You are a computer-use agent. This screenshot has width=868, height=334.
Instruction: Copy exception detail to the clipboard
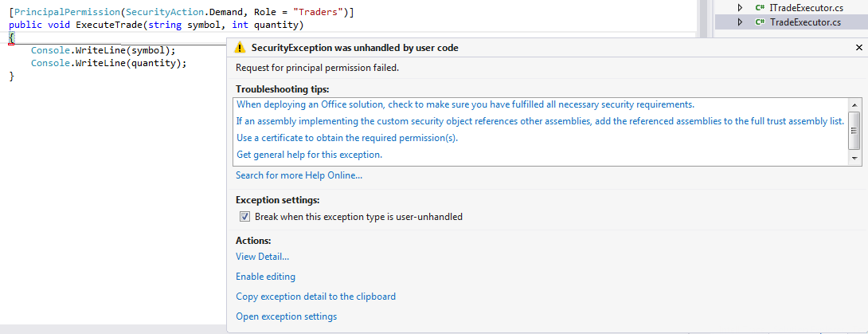315,297
